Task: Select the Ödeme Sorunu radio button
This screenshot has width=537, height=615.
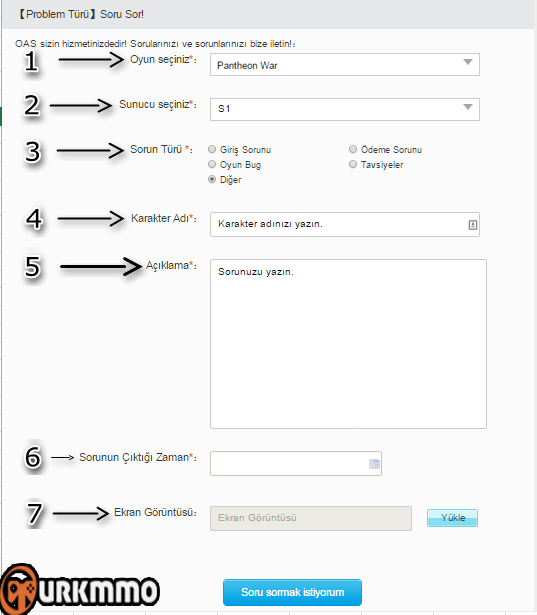Action: tap(353, 149)
